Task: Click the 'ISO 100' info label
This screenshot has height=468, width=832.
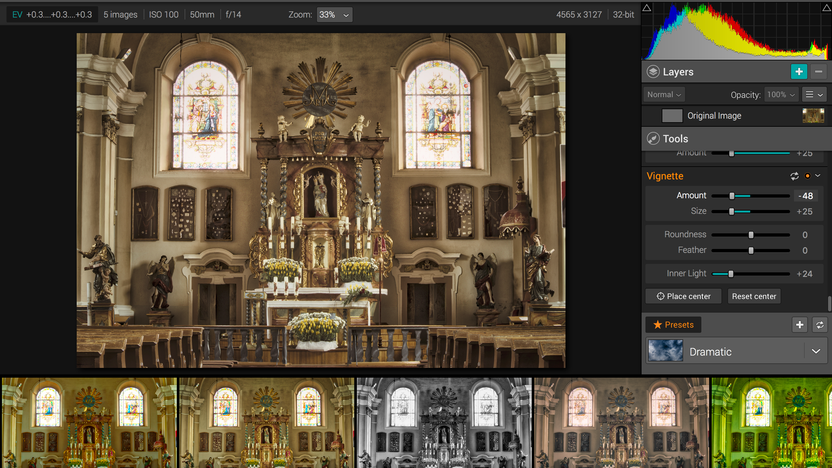Action: (x=163, y=15)
